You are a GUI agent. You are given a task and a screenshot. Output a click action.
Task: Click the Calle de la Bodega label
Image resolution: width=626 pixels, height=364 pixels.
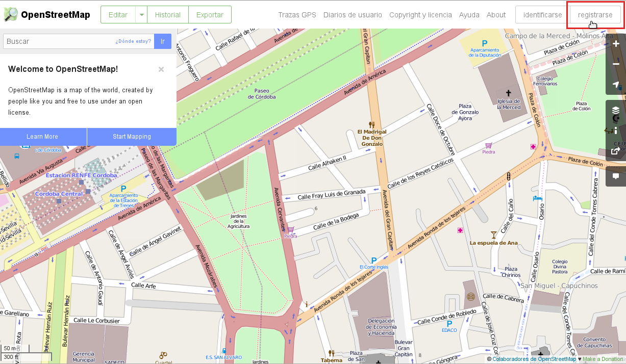(336, 221)
